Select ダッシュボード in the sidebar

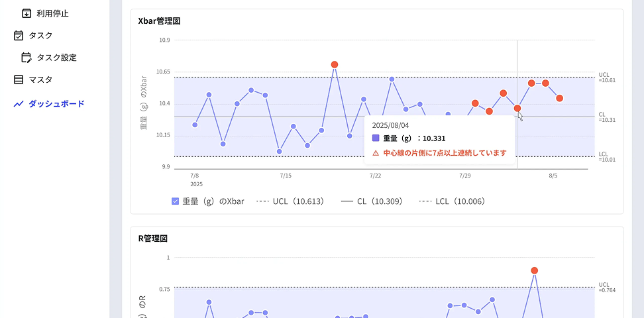click(x=56, y=104)
